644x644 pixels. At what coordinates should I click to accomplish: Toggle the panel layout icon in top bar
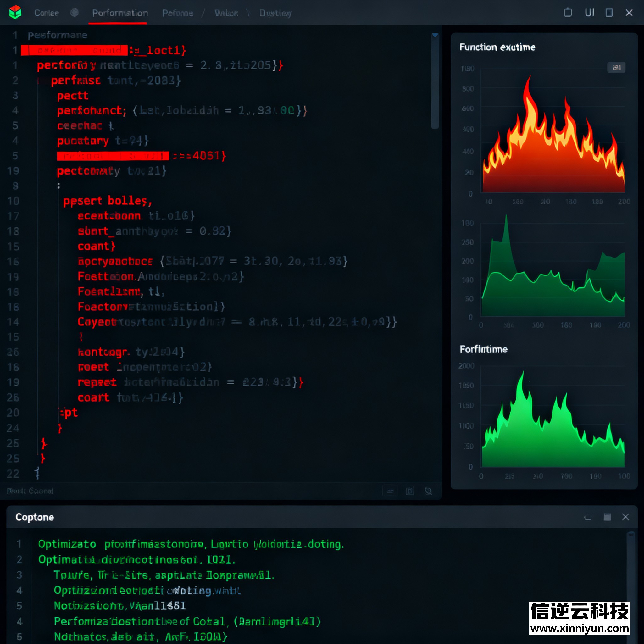pos(609,13)
